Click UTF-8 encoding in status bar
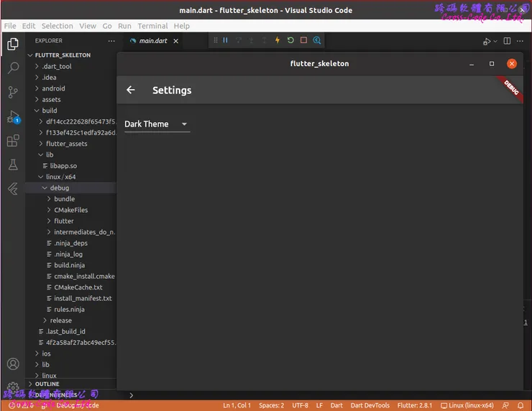 pos(300,405)
